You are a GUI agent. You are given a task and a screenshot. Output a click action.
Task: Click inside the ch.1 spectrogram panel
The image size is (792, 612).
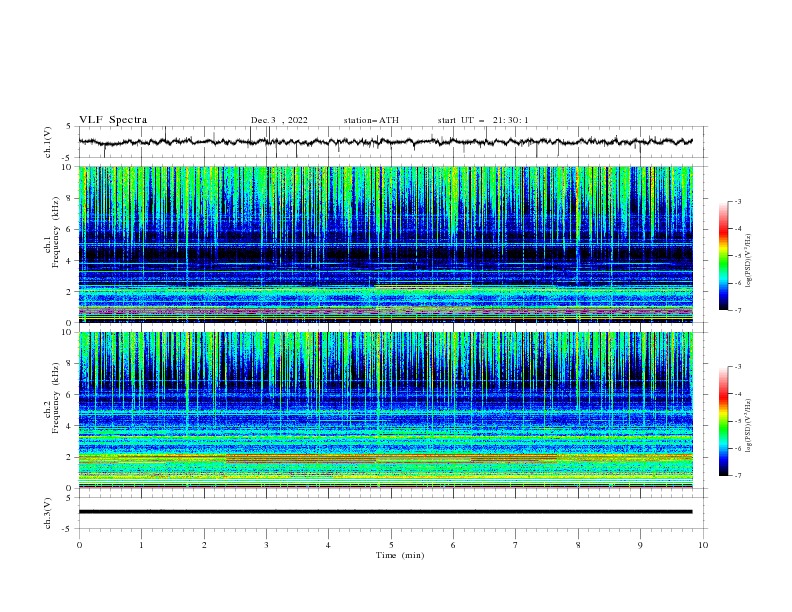pos(385,244)
